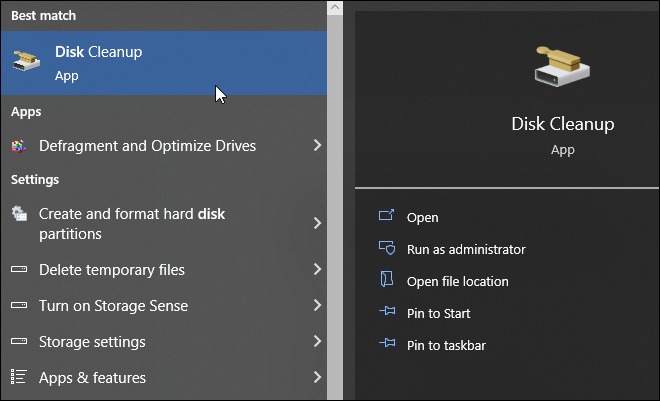Image resolution: width=660 pixels, height=401 pixels.
Task: Expand Delete temporary files chevron
Action: [317, 269]
